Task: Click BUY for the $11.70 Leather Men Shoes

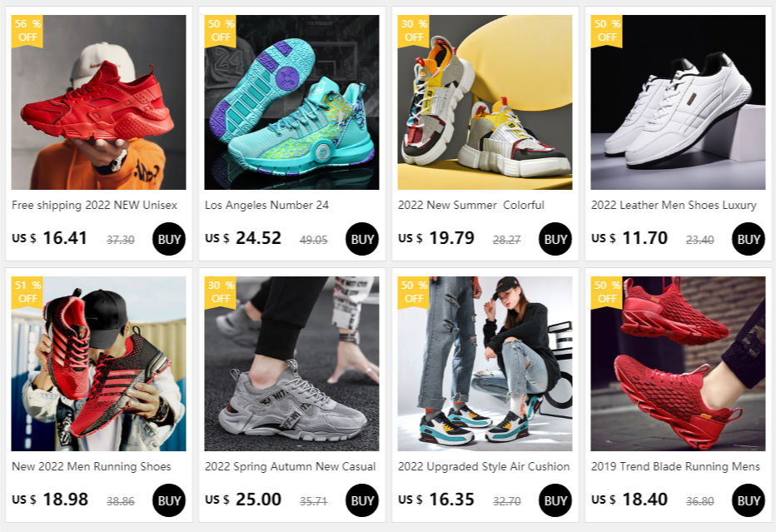Action: click(748, 239)
